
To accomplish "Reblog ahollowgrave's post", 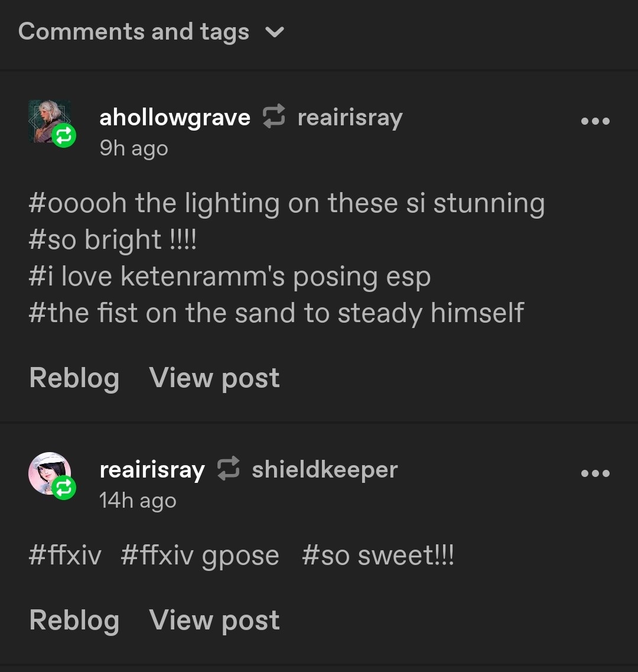I will coord(74,378).
